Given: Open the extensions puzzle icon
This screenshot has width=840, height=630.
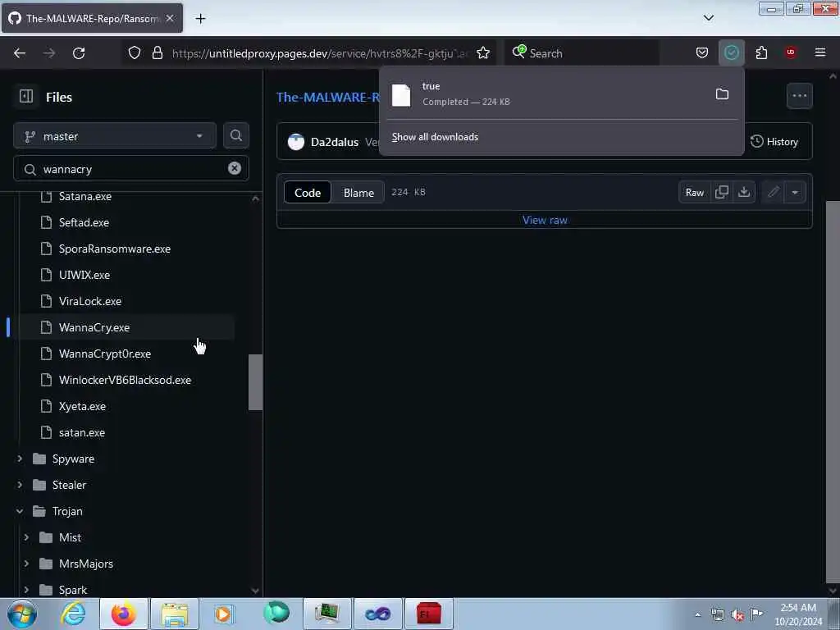Looking at the screenshot, I should pyautogui.click(x=761, y=52).
